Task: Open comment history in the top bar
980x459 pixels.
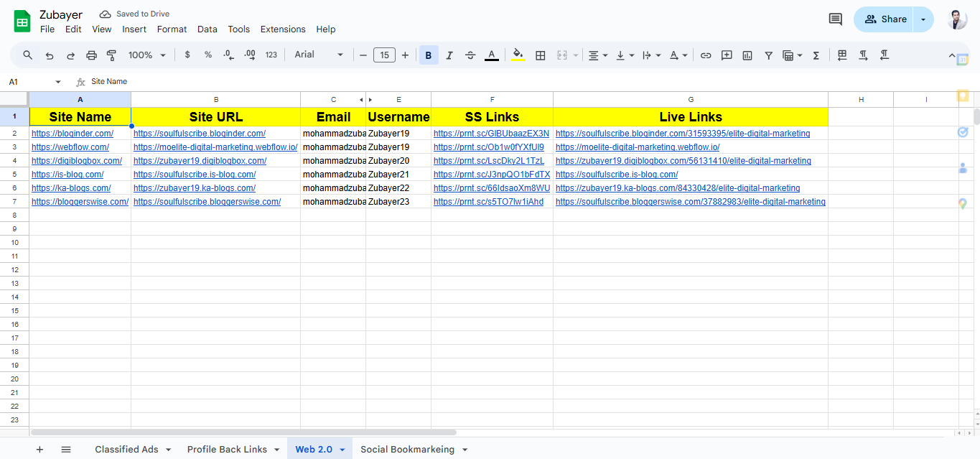Action: coord(834,19)
